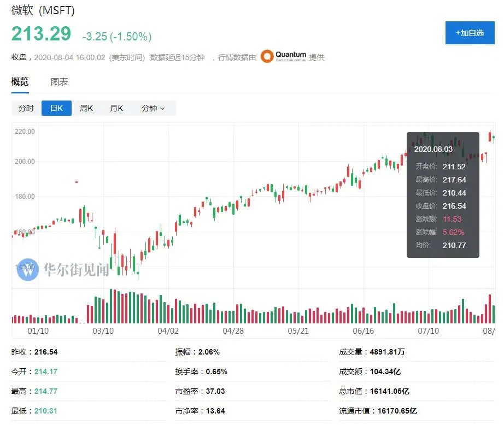Switch to the 月K chart view
Image resolution: width=504 pixels, height=425 pixels.
[116, 108]
